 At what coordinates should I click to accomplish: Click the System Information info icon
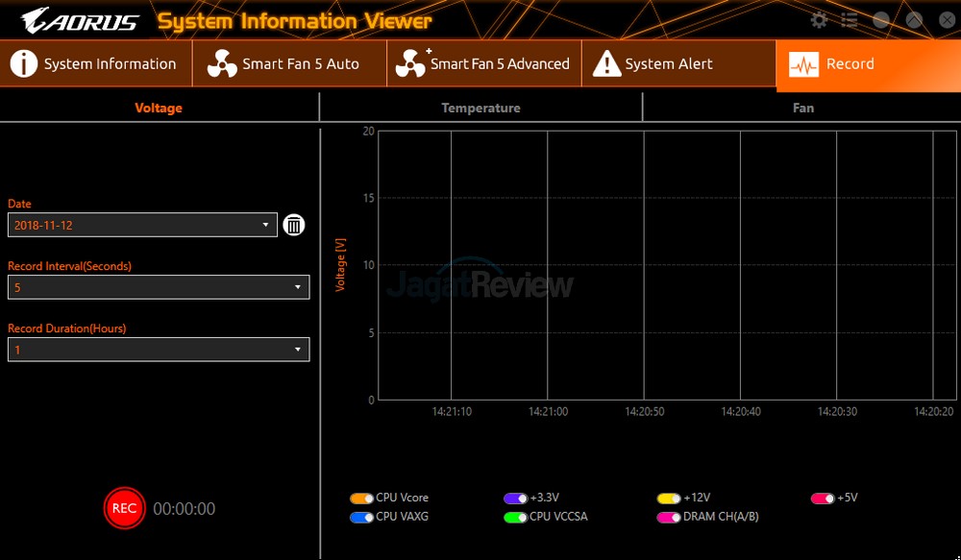click(x=23, y=64)
